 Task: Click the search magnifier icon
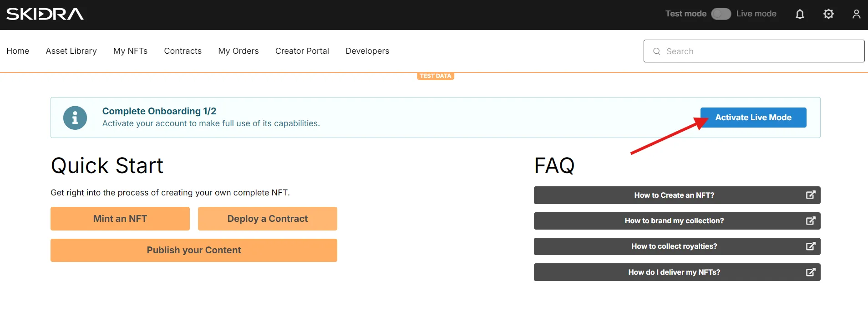click(x=656, y=51)
